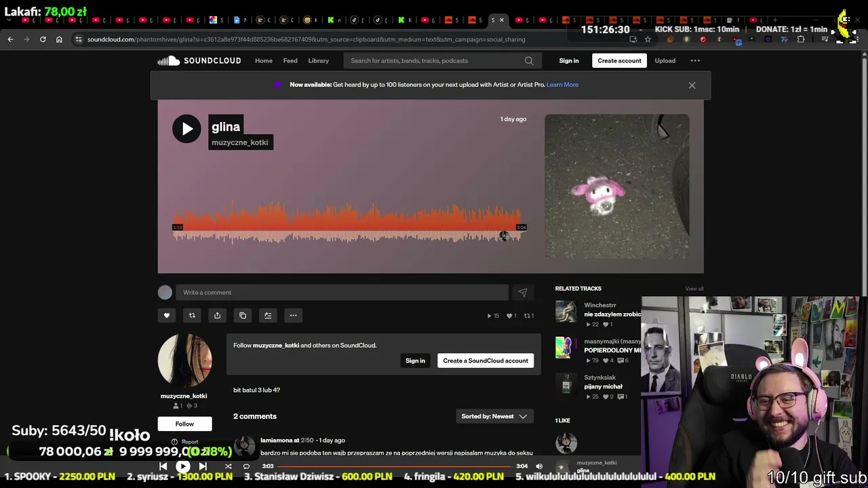Open the Library page

pyautogui.click(x=318, y=61)
